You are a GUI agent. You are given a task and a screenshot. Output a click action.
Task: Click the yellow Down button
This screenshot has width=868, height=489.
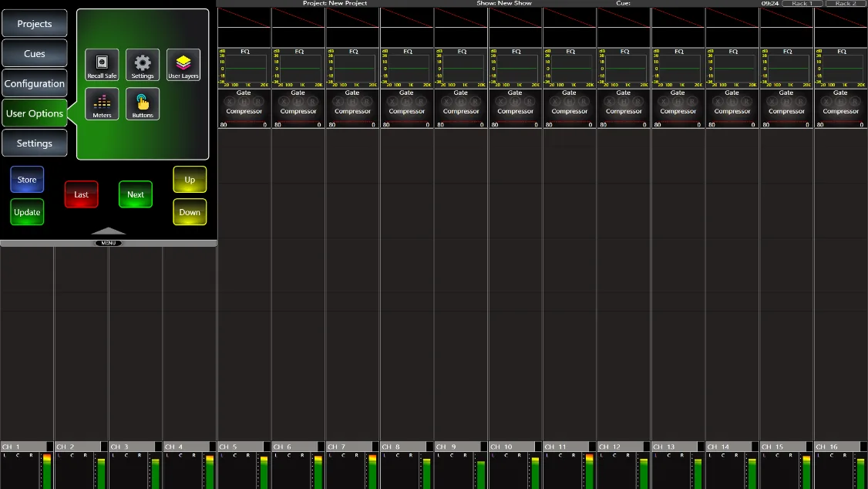[190, 212]
